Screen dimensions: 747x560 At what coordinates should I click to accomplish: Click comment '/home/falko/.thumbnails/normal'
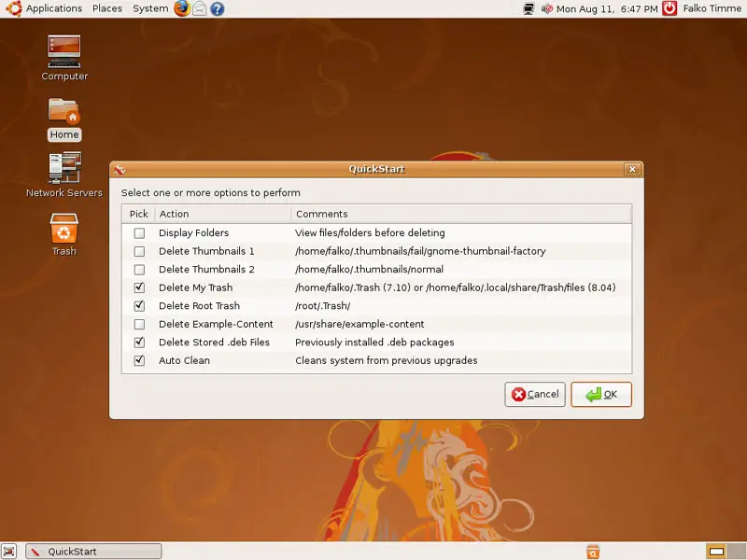369,270
